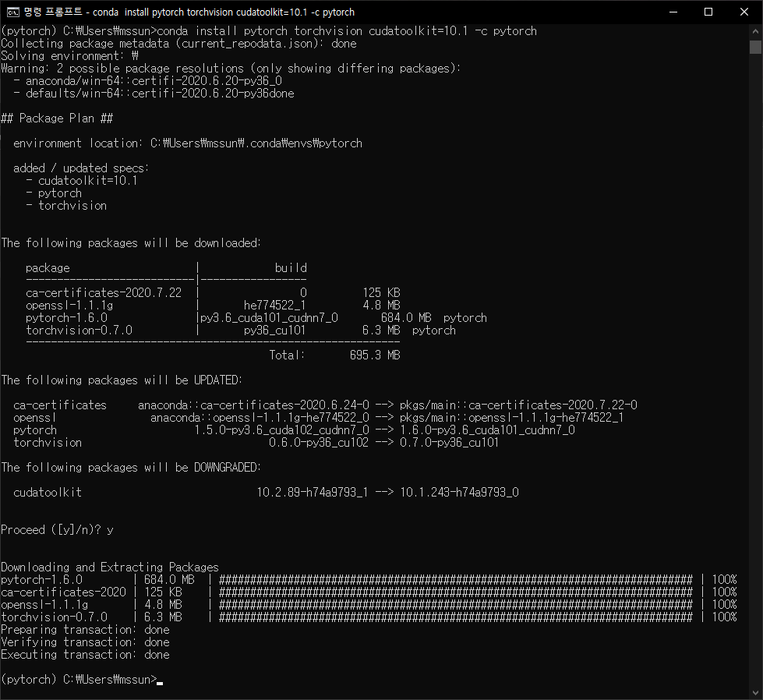Screen dimensions: 763x700
Task: Minimize the command prompt window
Action: 673,12
